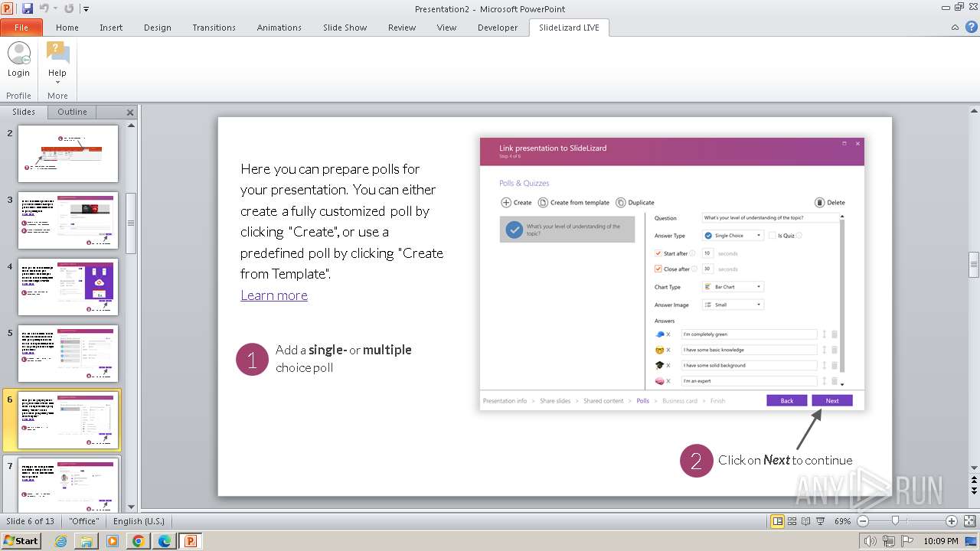Viewport: 980px width, 551px height.
Task: Click the Undo icon
Action: (x=44, y=8)
